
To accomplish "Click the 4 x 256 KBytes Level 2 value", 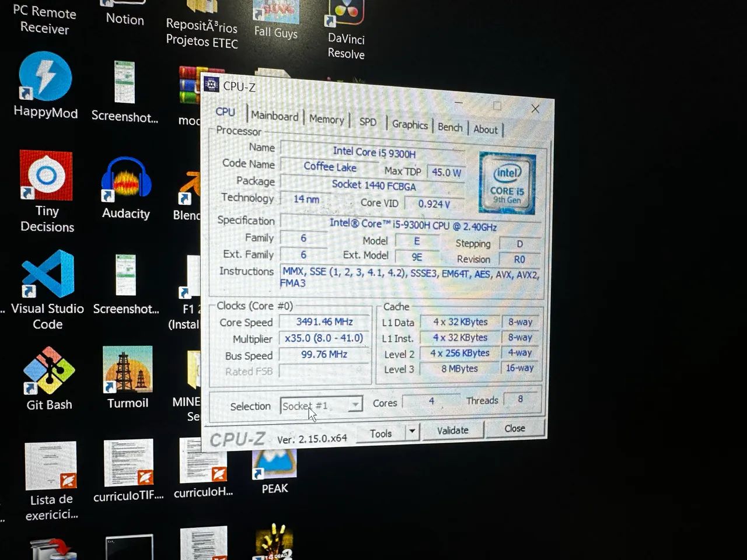I will click(460, 353).
